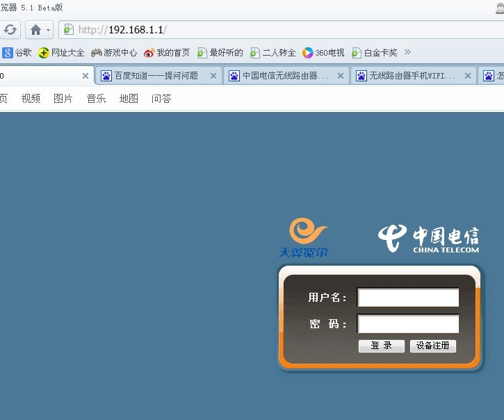Click the Weibo icon beside 我的首页

point(149,53)
